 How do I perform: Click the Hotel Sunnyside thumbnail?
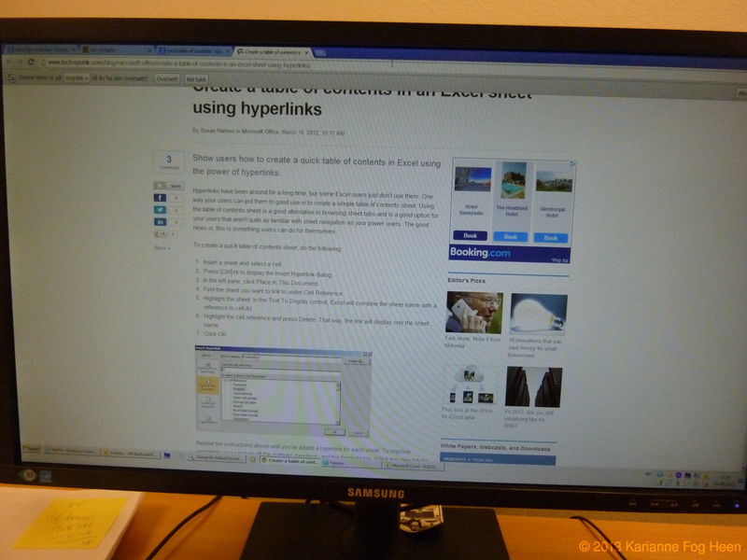(x=472, y=179)
